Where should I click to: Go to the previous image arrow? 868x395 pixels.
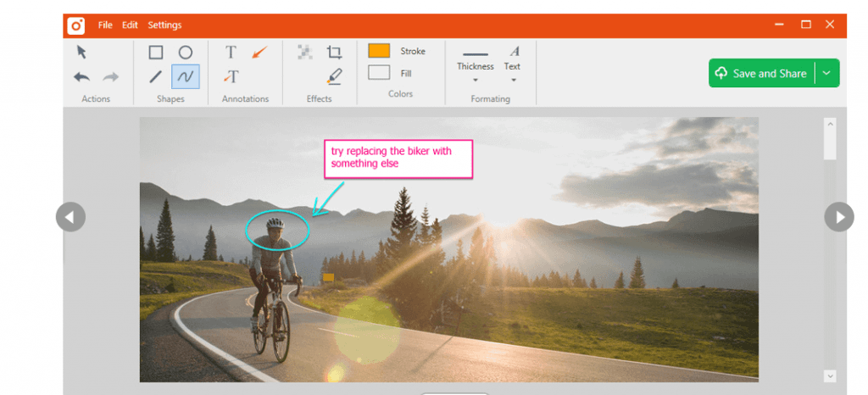tap(70, 217)
